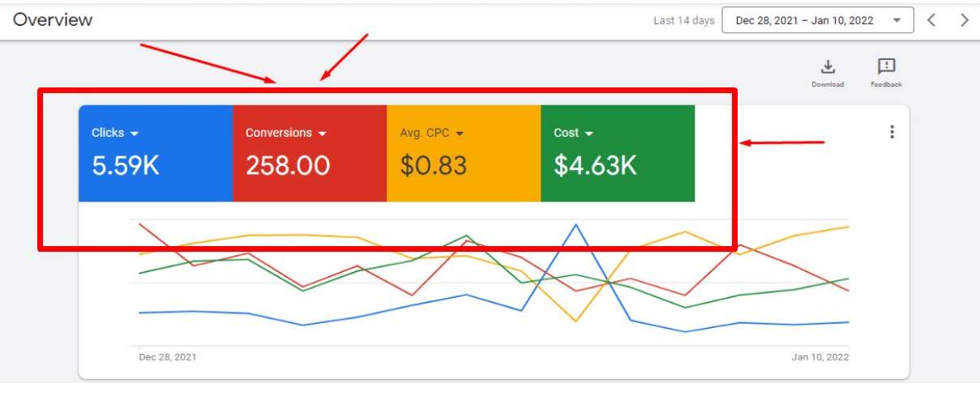This screenshot has height=404, width=980.
Task: Select the 5.59K clicks value
Action: (126, 166)
